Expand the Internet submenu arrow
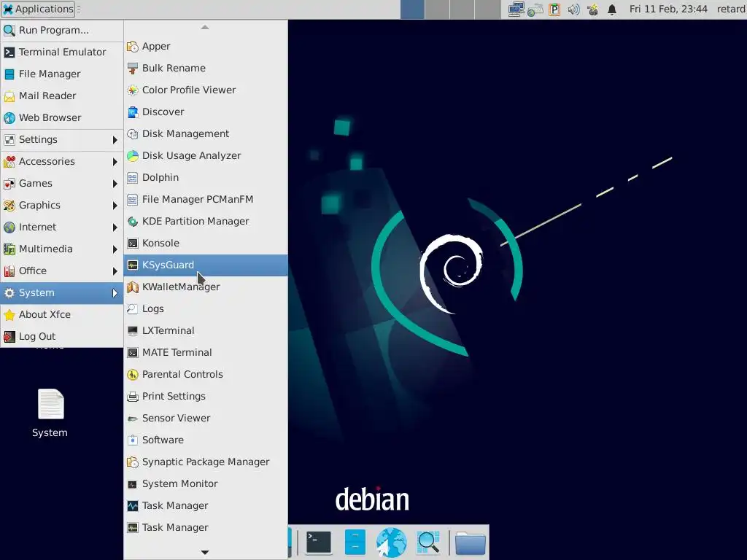 [x=115, y=227]
